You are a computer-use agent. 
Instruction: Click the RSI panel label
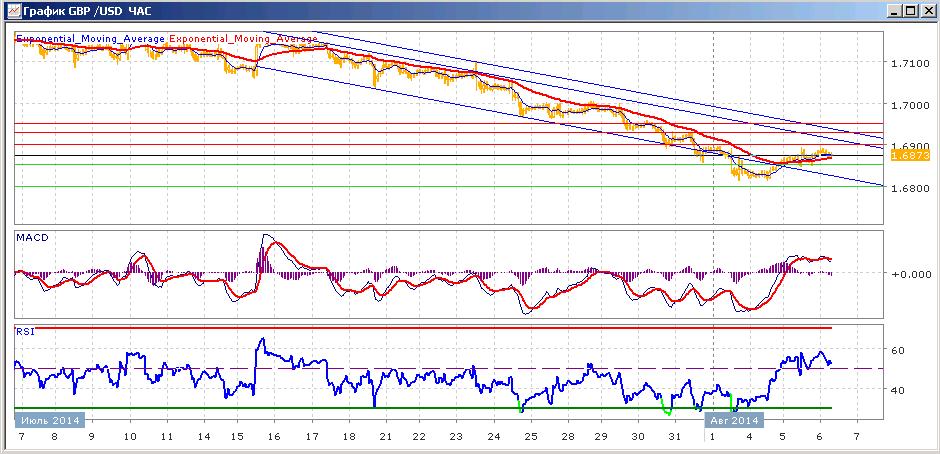click(x=25, y=331)
